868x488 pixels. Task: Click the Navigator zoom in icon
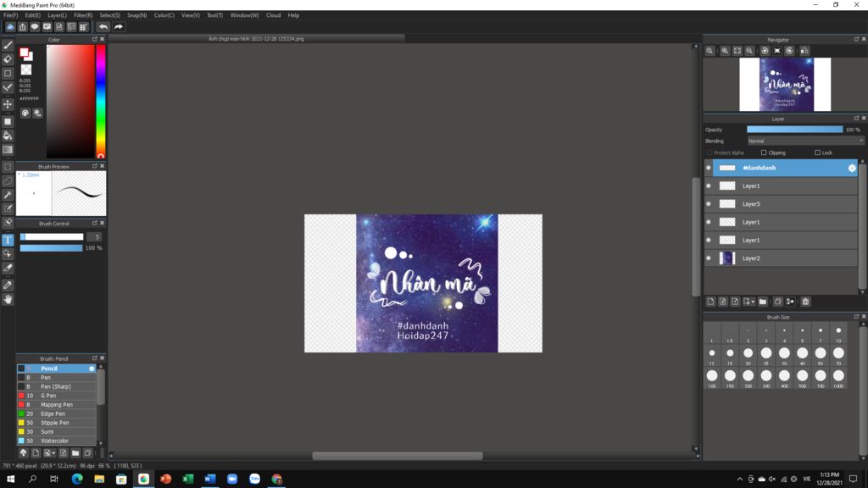point(725,50)
